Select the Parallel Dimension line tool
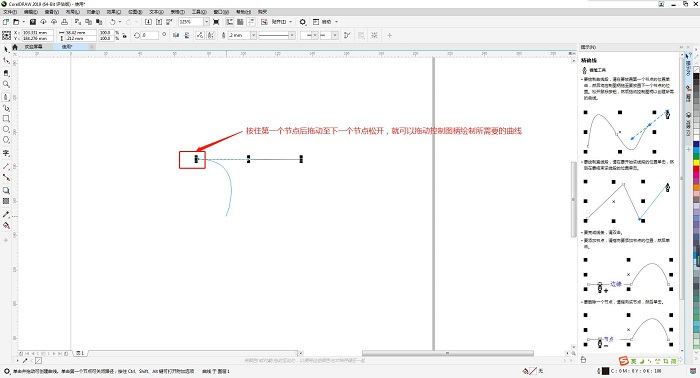 click(x=6, y=166)
